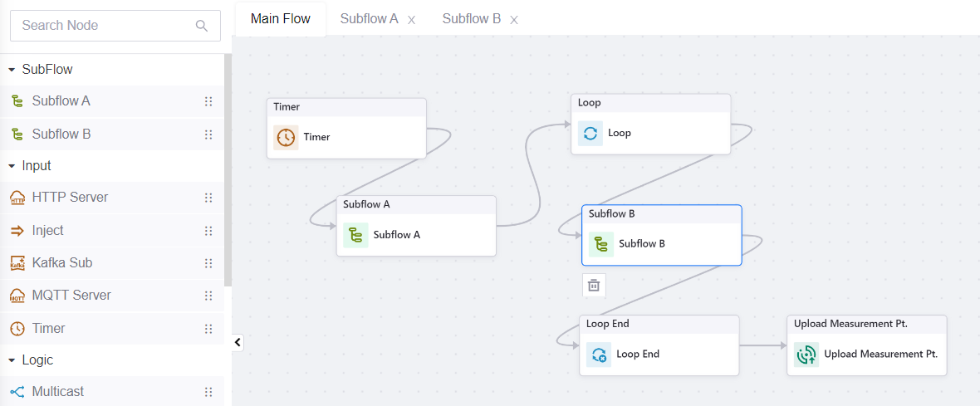Image resolution: width=980 pixels, height=406 pixels.
Task: Collapse the SubFlow category
Action: click(12, 70)
